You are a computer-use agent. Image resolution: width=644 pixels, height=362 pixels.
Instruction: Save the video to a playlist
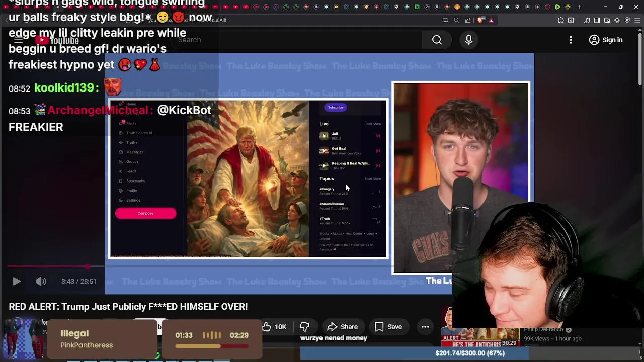388,327
